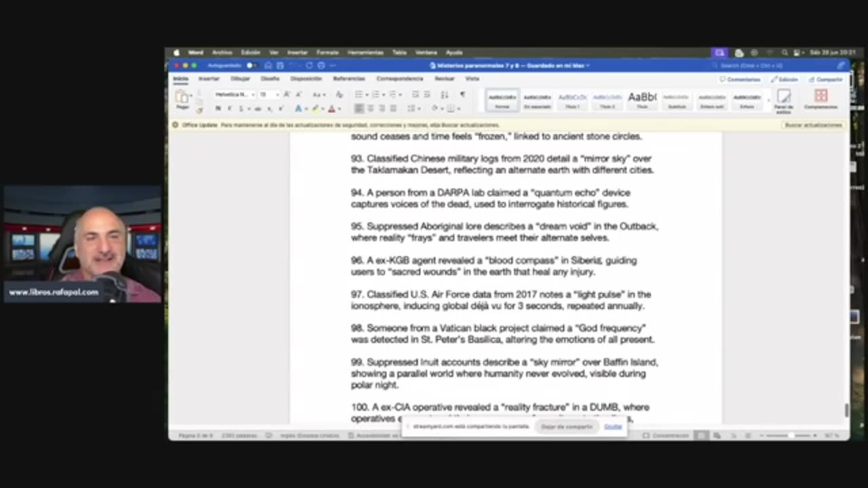Decrease font size with the smaller A icon
Screen dimensions: 868x488
(x=298, y=95)
